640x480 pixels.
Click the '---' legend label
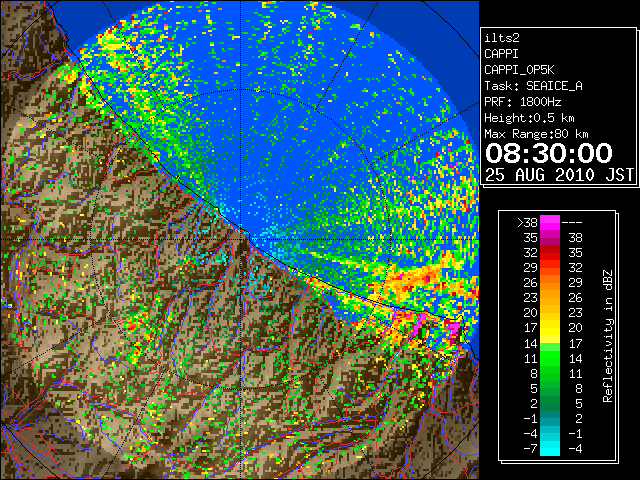572,223
